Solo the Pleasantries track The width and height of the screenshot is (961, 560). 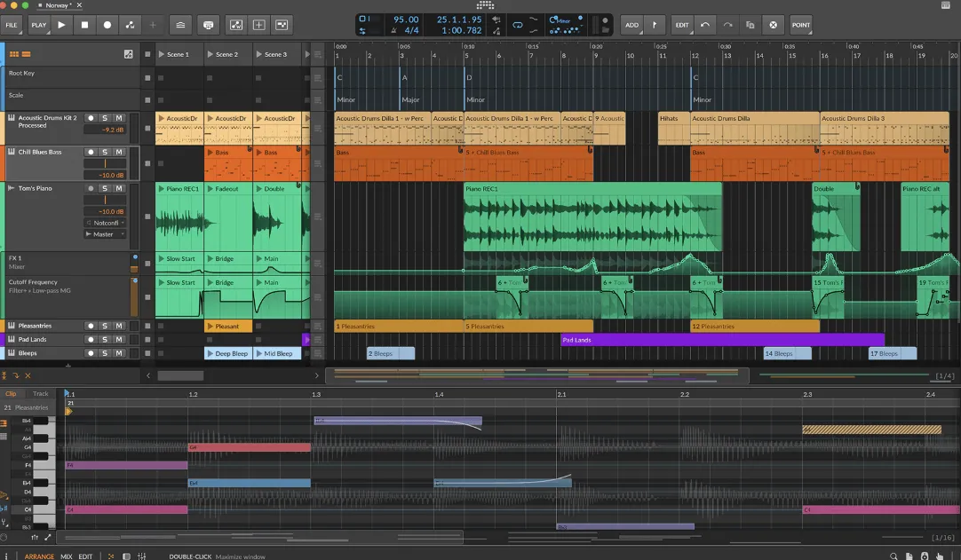(x=105, y=326)
